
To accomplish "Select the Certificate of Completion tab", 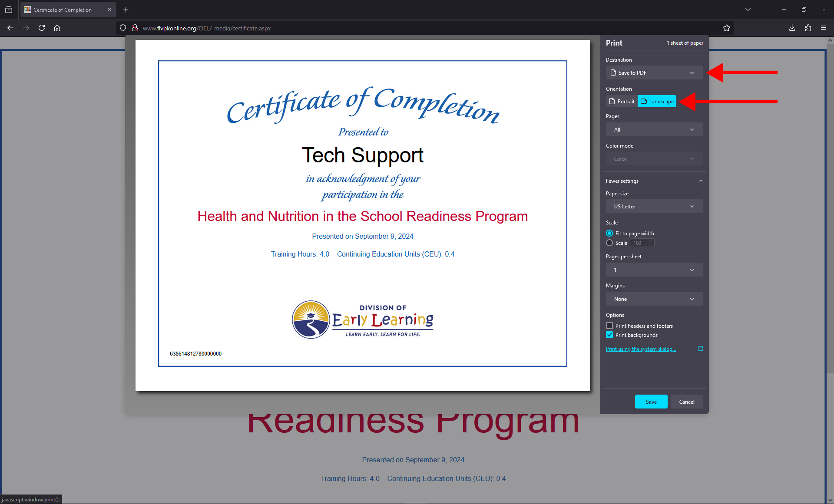I will pos(63,10).
